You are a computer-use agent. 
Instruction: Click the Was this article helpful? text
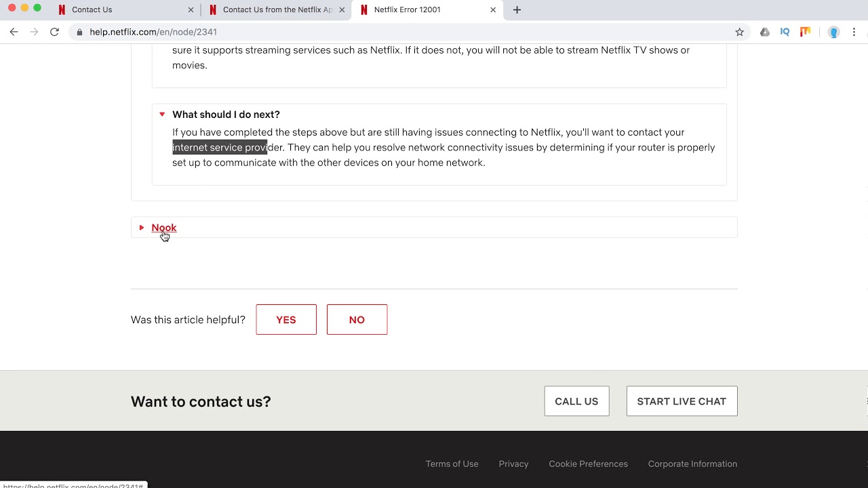[x=188, y=320]
